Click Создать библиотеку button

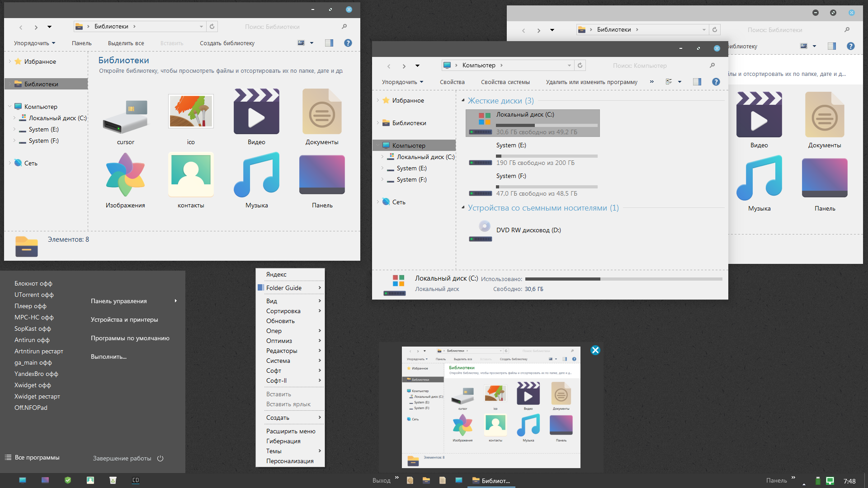pos(227,43)
